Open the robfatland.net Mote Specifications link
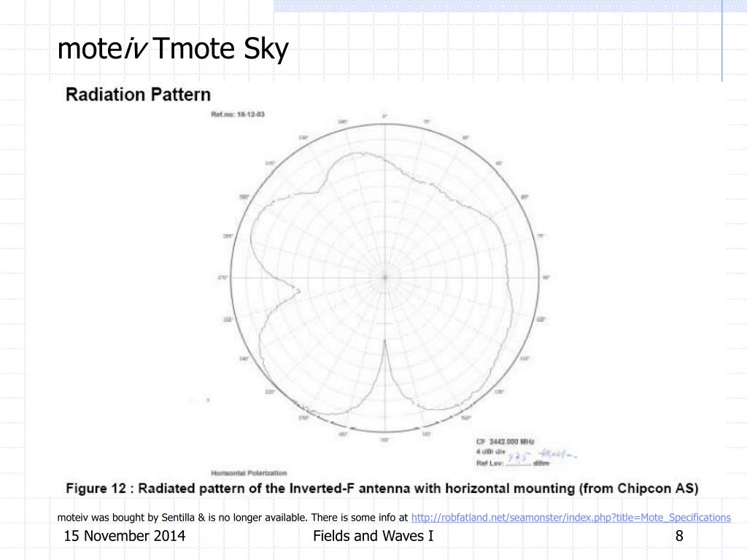The width and height of the screenshot is (747, 560). click(570, 518)
